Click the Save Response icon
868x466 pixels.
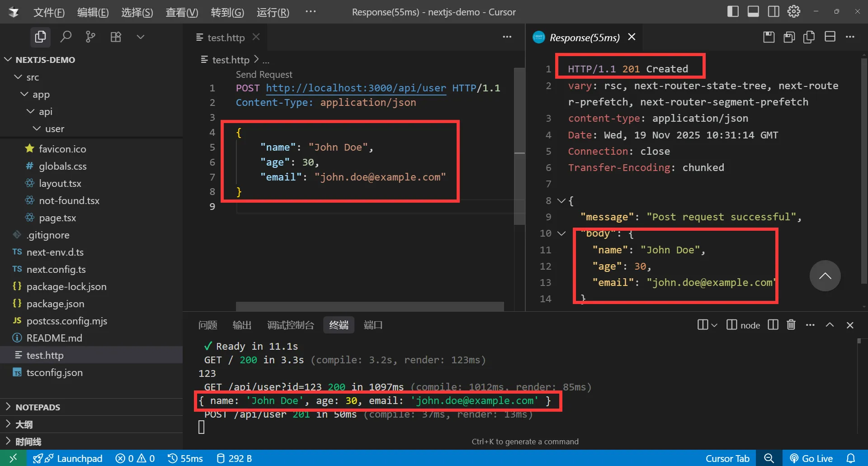(x=769, y=37)
